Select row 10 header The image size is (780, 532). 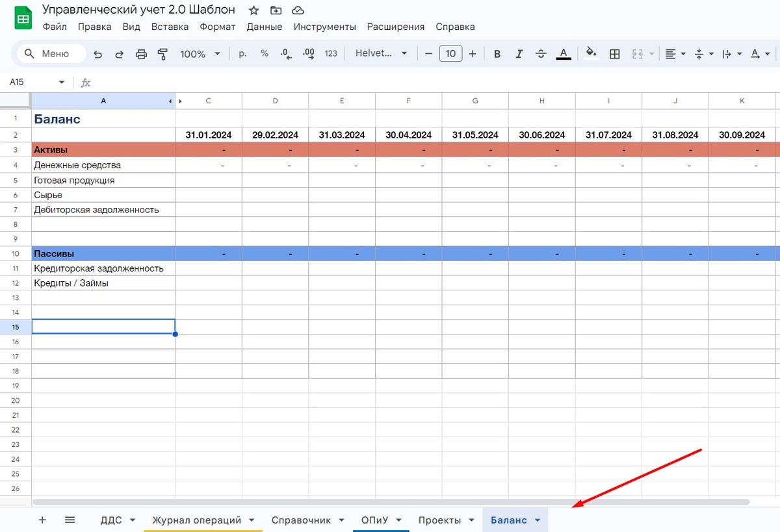point(16,253)
